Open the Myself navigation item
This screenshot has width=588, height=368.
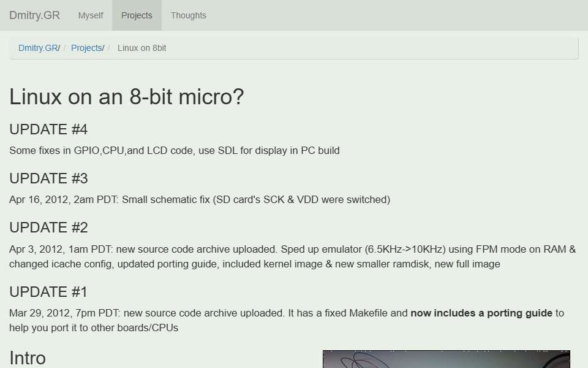(x=91, y=15)
